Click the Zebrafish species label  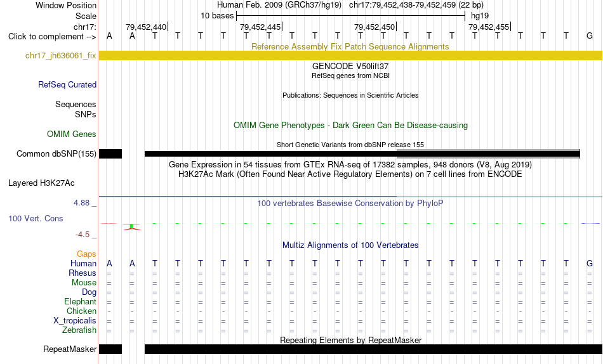tap(79, 330)
